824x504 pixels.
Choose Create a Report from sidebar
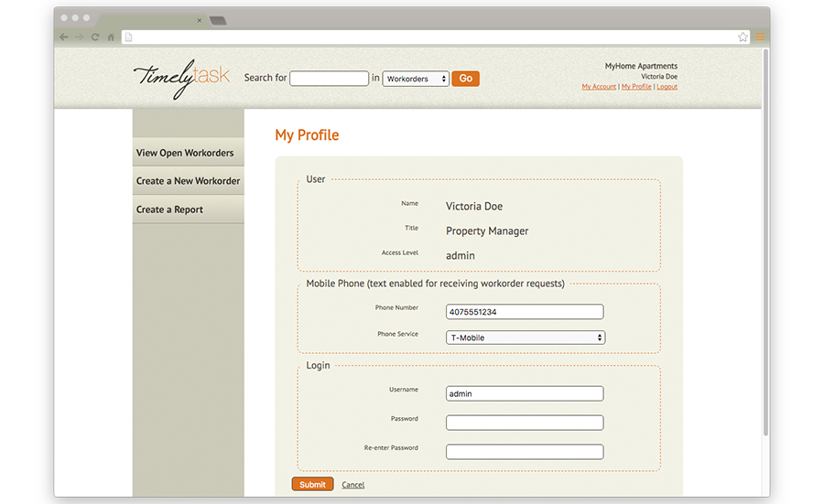pyautogui.click(x=170, y=209)
